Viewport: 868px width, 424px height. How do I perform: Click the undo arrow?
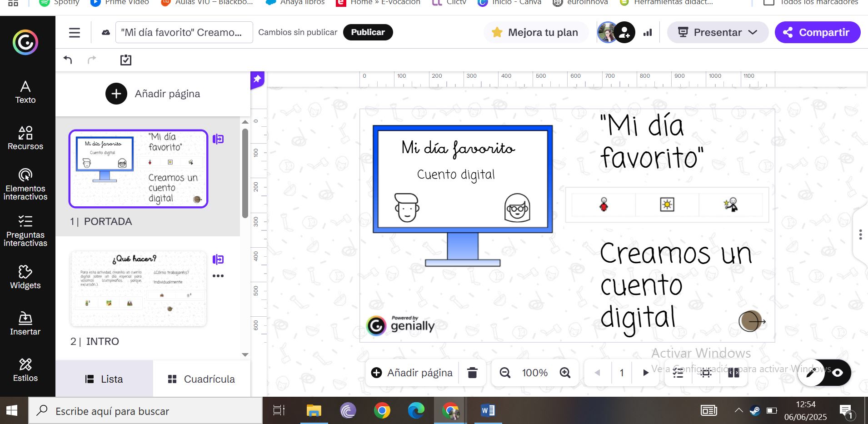pos(68,60)
